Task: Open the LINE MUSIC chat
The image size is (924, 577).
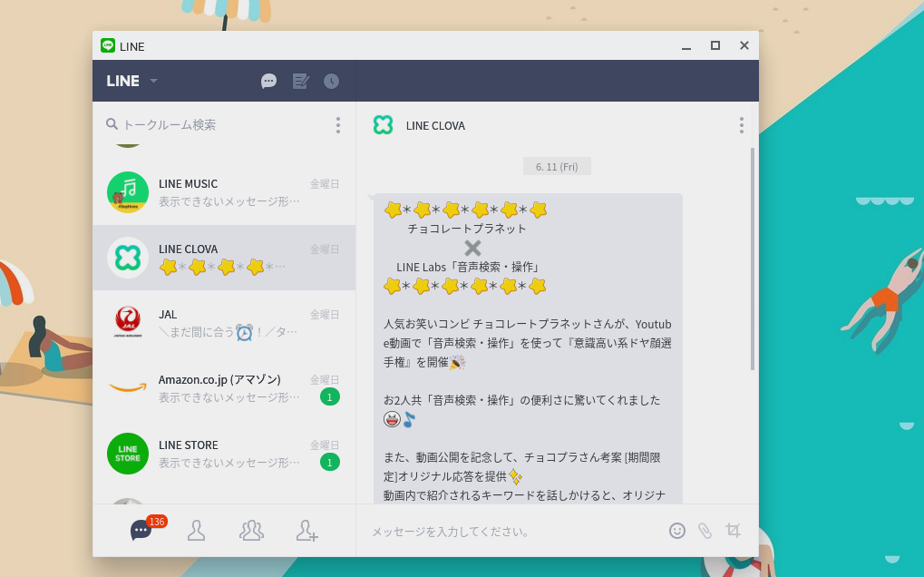Action: tap(224, 192)
